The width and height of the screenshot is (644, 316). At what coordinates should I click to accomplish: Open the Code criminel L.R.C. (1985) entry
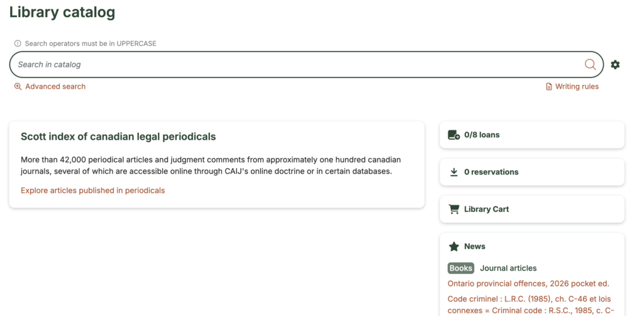click(531, 305)
